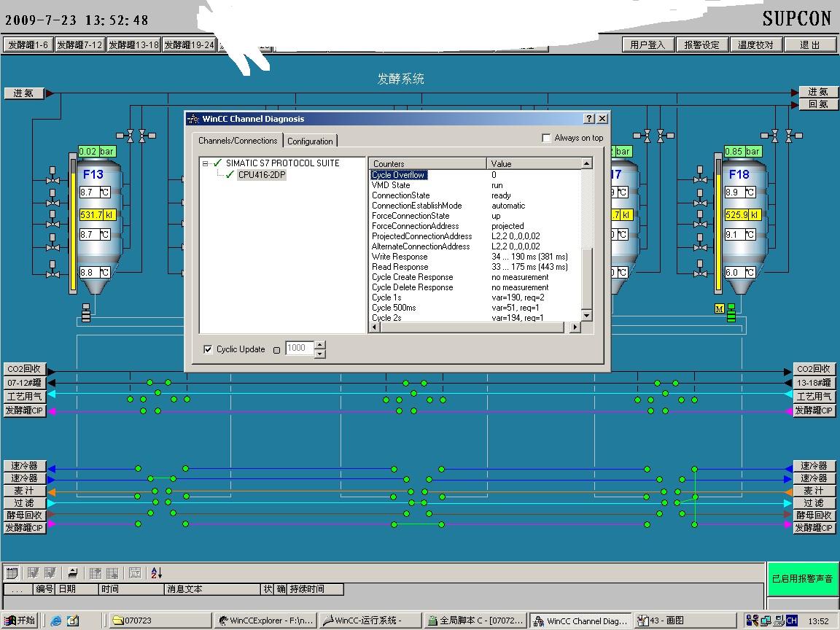Click the 07-12#罐 button on left

(x=24, y=383)
